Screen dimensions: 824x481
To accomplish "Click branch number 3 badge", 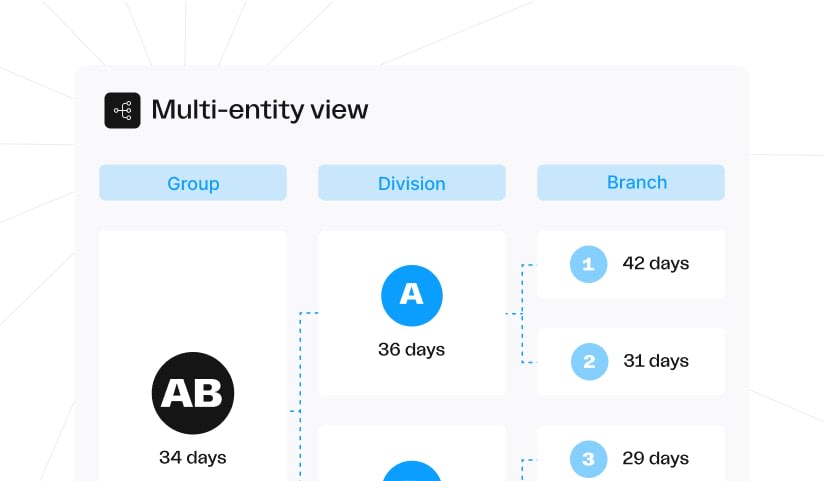I will click(589, 459).
